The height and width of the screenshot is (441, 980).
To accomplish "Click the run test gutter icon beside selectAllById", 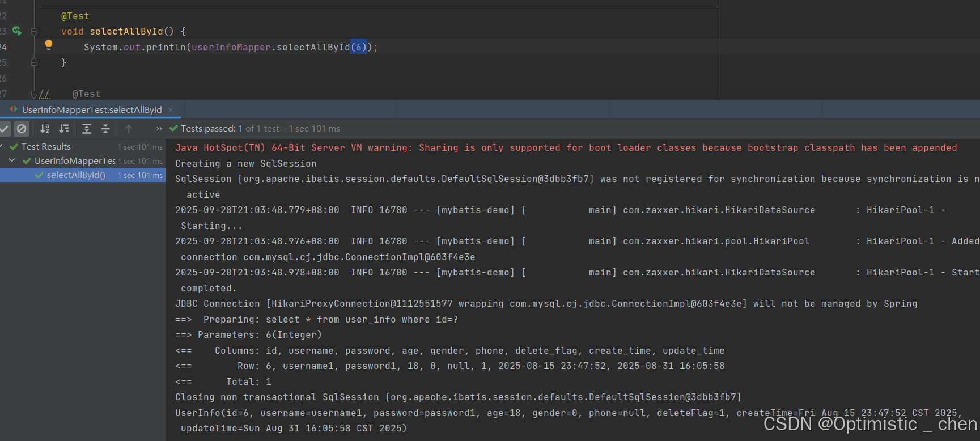I will [17, 31].
